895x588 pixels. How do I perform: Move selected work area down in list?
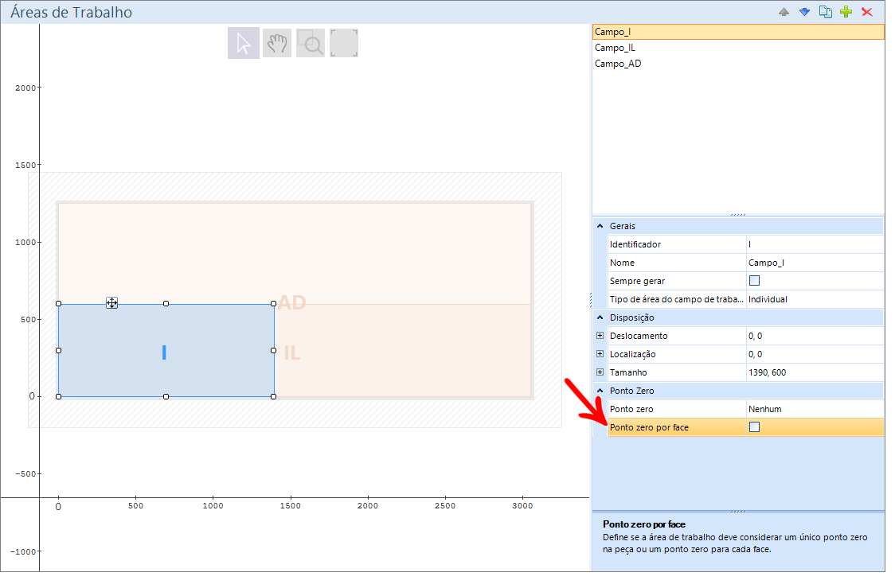pyautogui.click(x=804, y=12)
